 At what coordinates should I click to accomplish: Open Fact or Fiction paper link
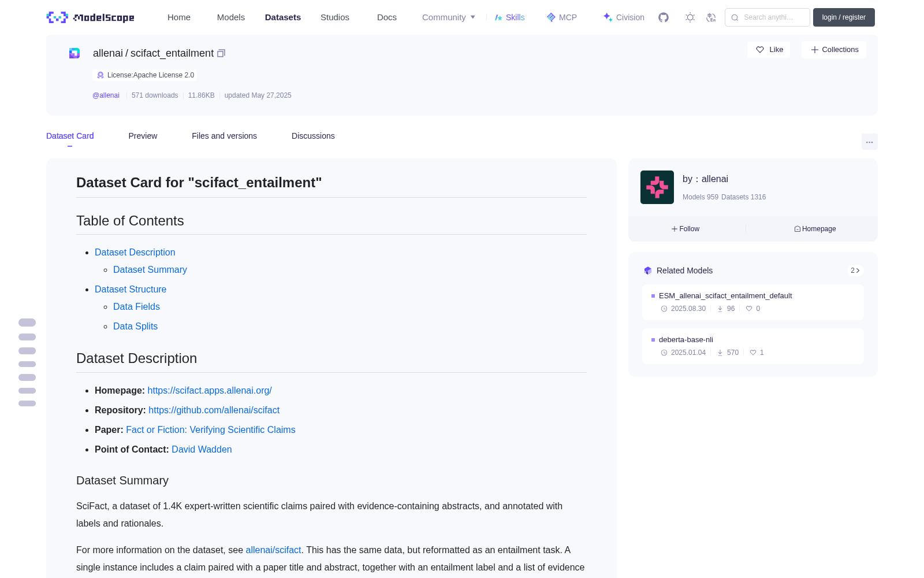211,429
